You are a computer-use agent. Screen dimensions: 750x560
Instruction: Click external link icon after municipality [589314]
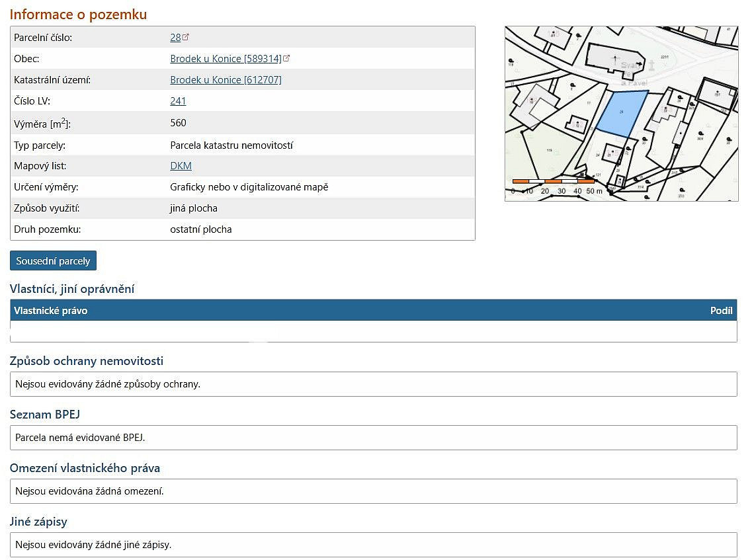(x=286, y=58)
